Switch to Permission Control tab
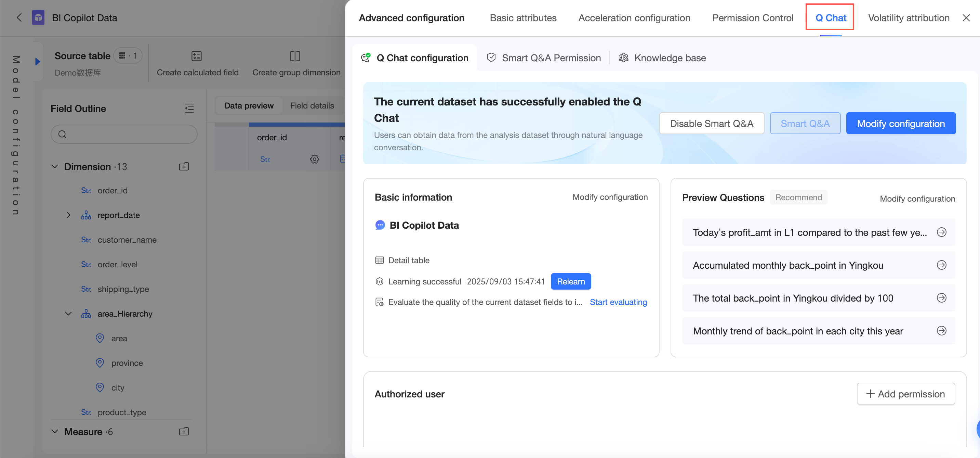The image size is (980, 458). point(753,18)
